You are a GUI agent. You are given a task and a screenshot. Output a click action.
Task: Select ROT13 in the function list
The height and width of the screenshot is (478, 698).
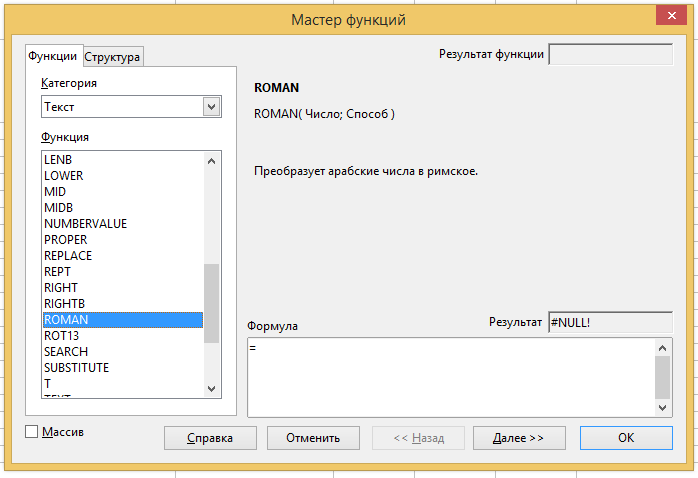click(62, 336)
